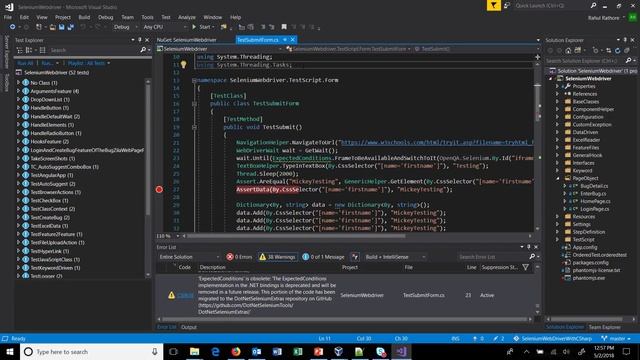
Task: Open the Test menu
Action: [x=166, y=17]
